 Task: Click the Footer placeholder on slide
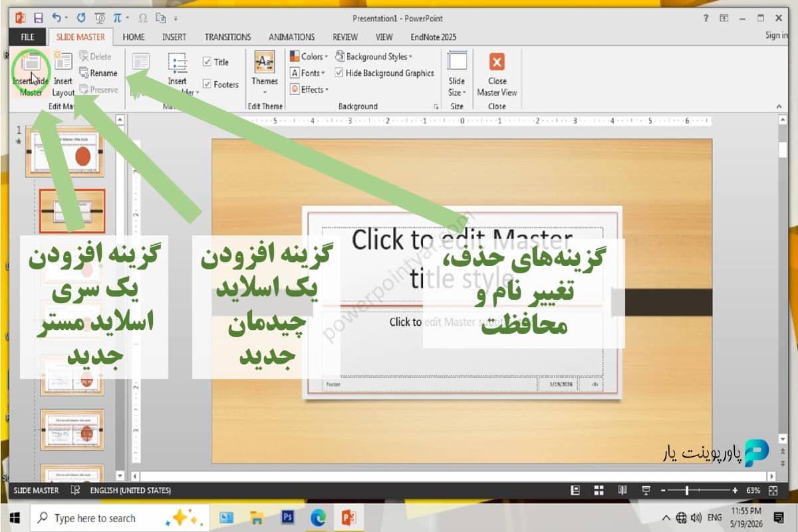[429, 384]
